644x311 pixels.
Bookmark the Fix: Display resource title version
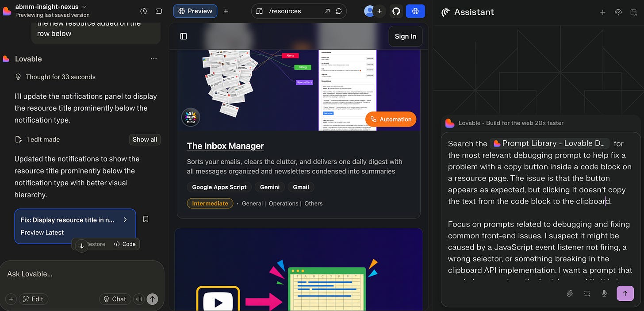(x=146, y=219)
